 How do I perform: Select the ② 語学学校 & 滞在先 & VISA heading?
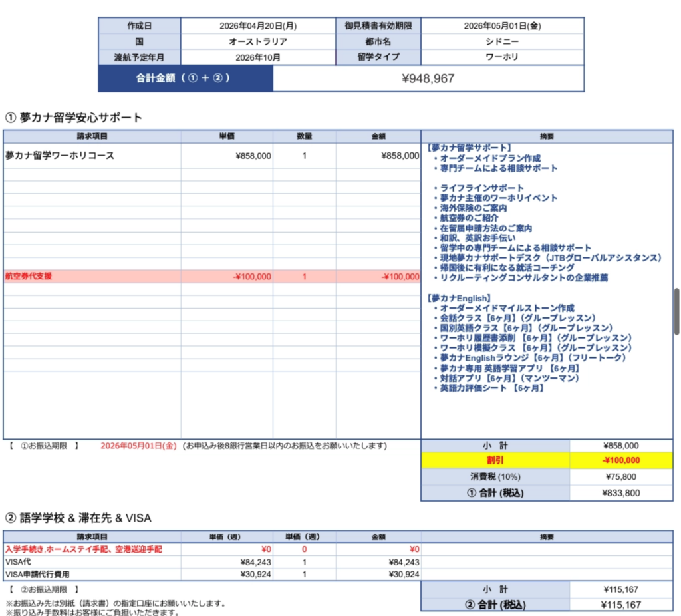point(79,517)
